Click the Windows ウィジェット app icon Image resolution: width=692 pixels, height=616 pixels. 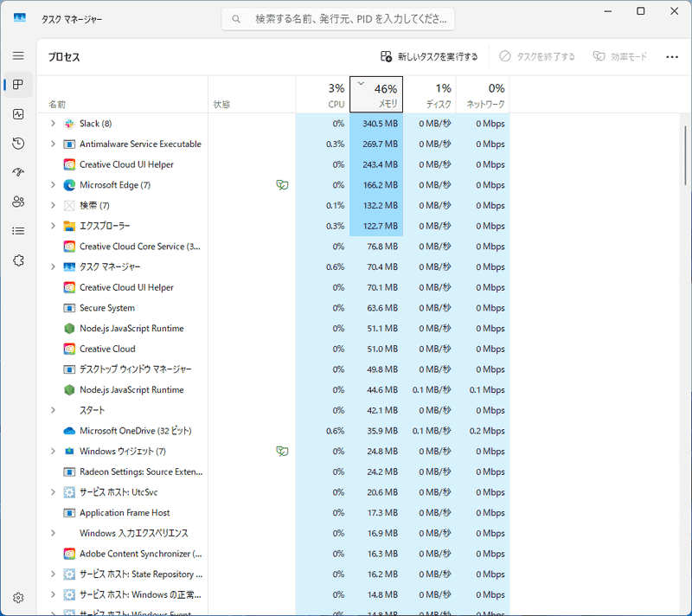click(x=69, y=451)
